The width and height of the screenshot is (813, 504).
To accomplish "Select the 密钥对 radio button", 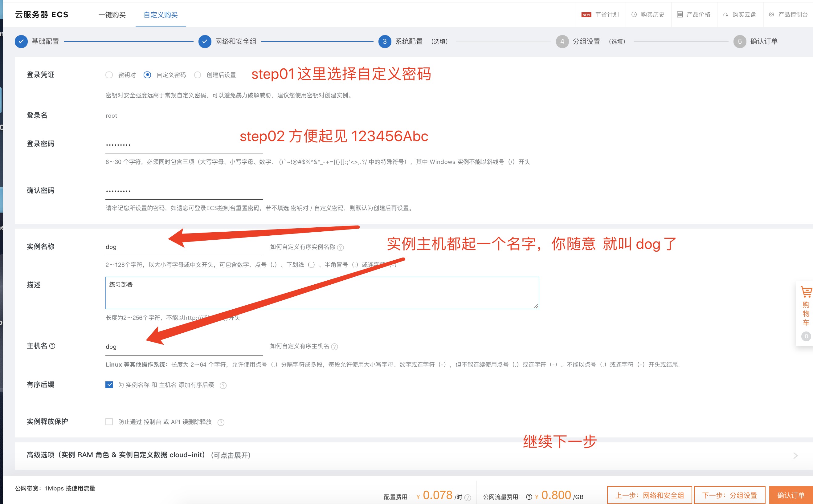I will (x=109, y=75).
